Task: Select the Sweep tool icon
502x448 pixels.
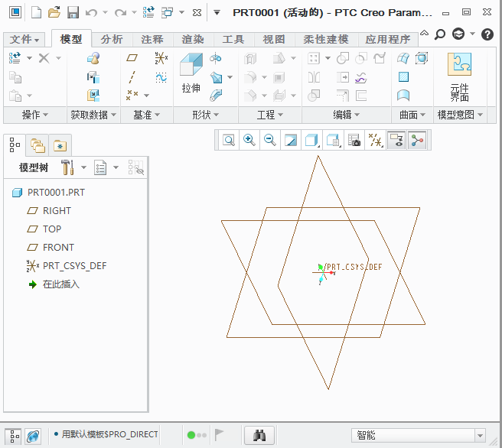Action: coord(216,96)
